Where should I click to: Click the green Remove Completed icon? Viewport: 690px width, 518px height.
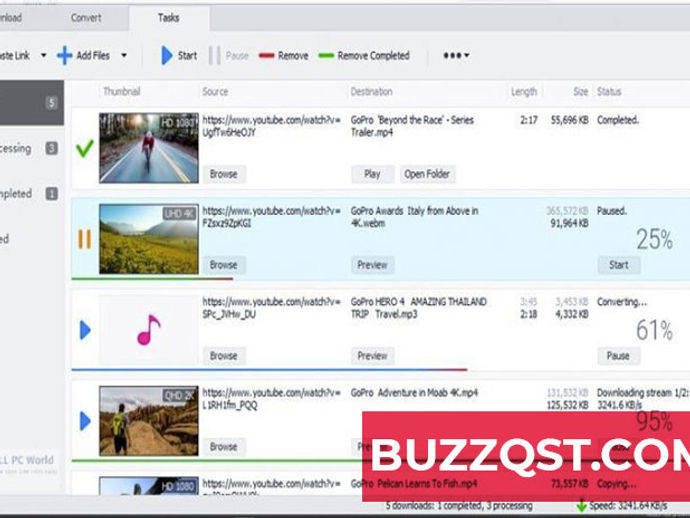[326, 55]
